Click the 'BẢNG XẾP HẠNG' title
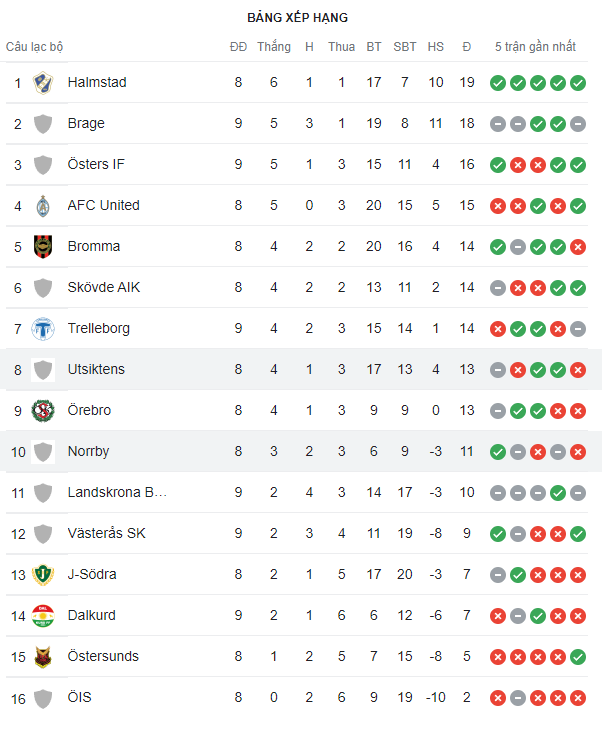This screenshot has height=731, width=602. [297, 18]
